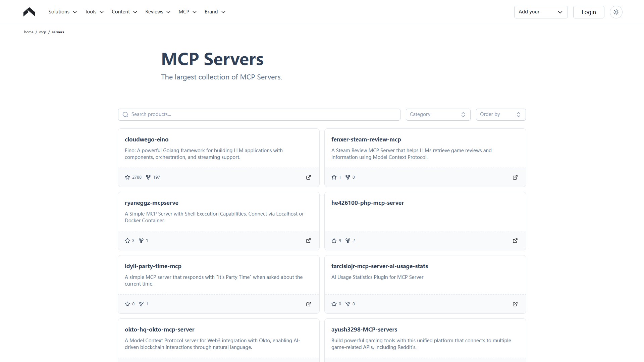Open the Category dropdown

coord(438,115)
